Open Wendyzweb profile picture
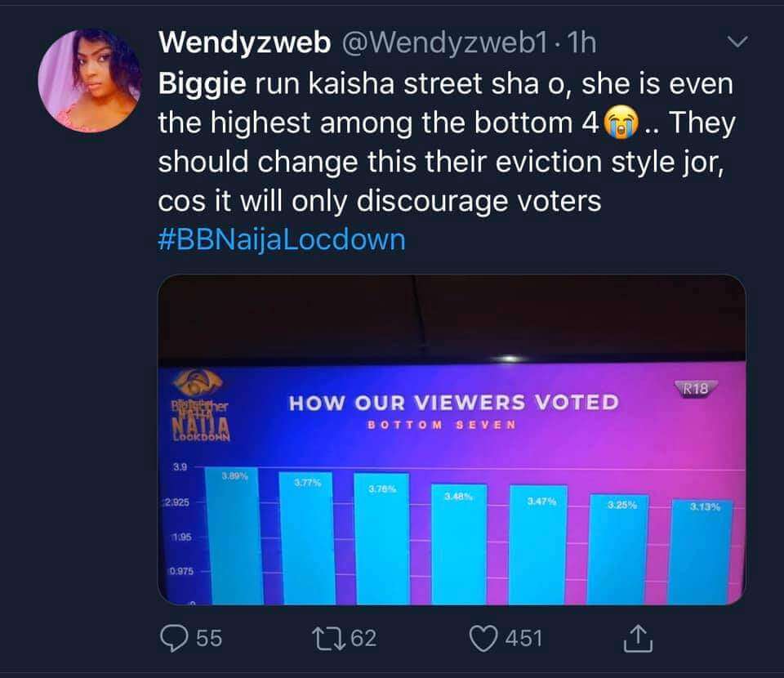The image size is (784, 678). (x=90, y=81)
